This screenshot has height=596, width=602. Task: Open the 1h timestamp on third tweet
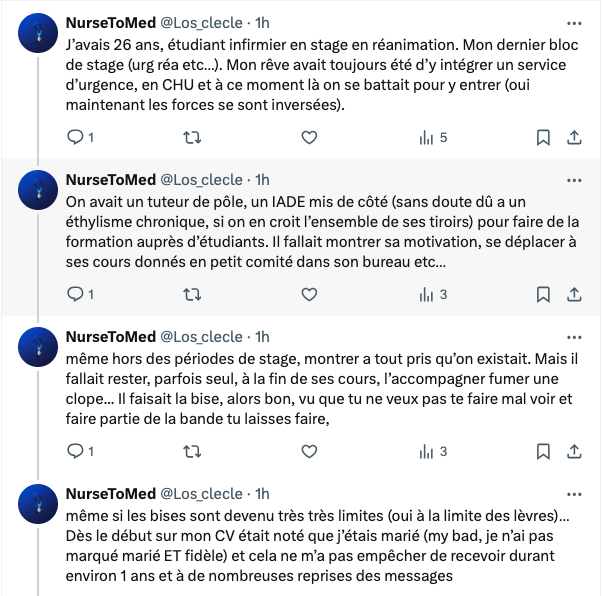point(263,337)
